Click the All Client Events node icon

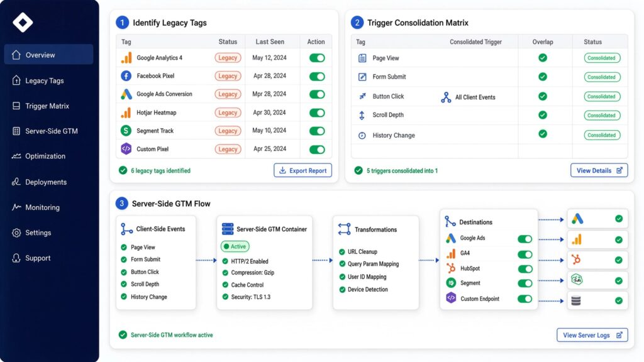pyautogui.click(x=446, y=97)
